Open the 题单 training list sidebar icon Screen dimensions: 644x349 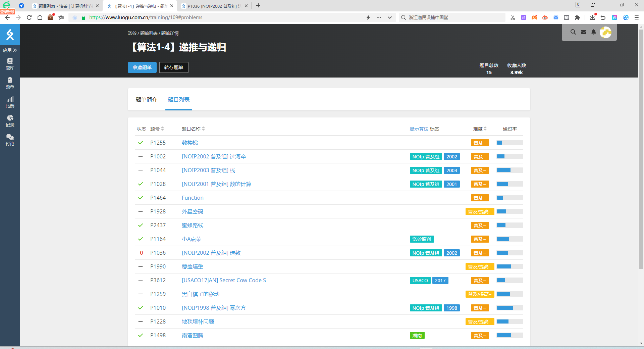point(10,83)
